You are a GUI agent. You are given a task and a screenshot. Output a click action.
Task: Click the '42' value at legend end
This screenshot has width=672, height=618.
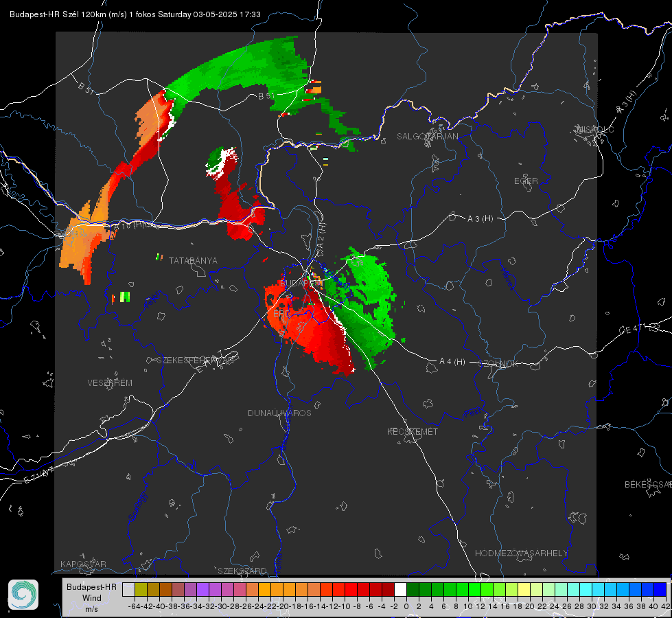(x=666, y=606)
